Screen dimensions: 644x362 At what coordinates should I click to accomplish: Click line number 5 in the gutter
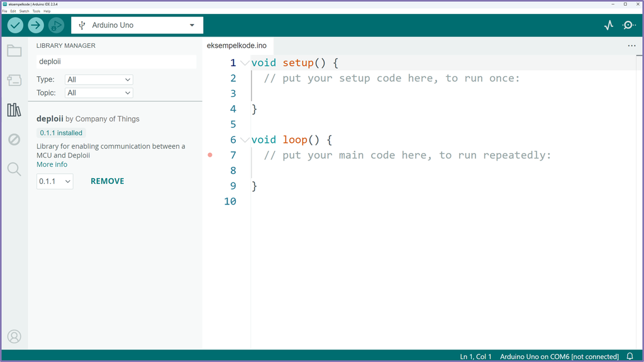click(233, 124)
